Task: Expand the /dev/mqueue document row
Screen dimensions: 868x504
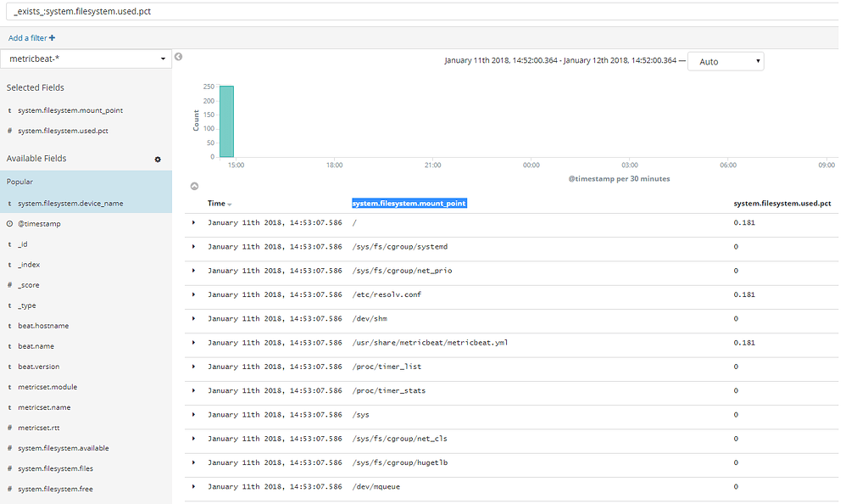Action: pyautogui.click(x=194, y=486)
